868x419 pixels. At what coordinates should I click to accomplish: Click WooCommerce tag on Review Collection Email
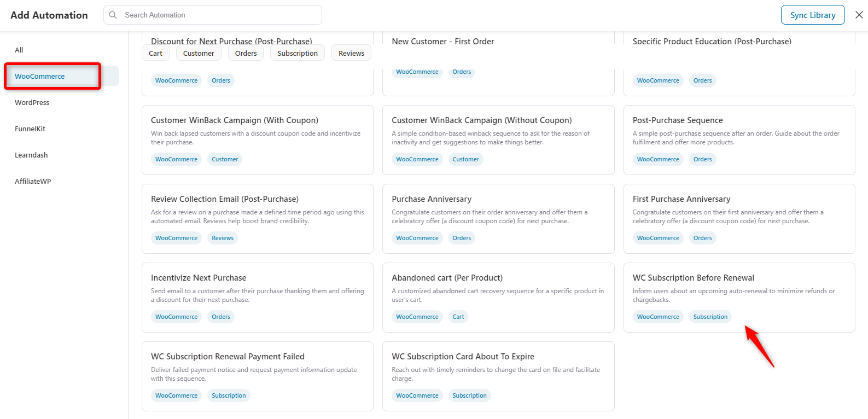(176, 238)
